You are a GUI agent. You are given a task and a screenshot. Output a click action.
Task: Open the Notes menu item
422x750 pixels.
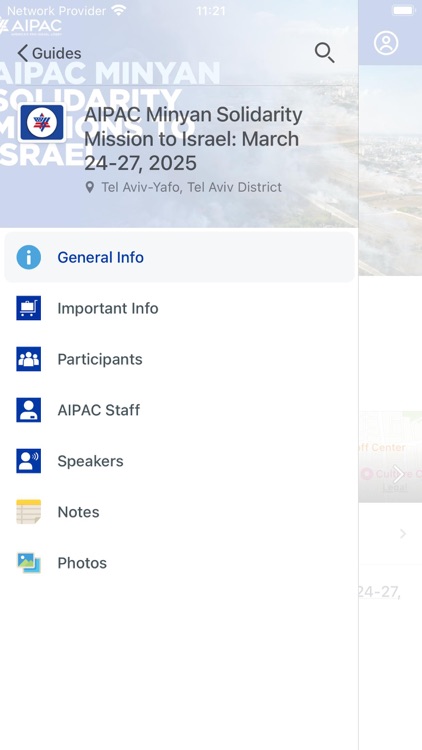tap(179, 512)
